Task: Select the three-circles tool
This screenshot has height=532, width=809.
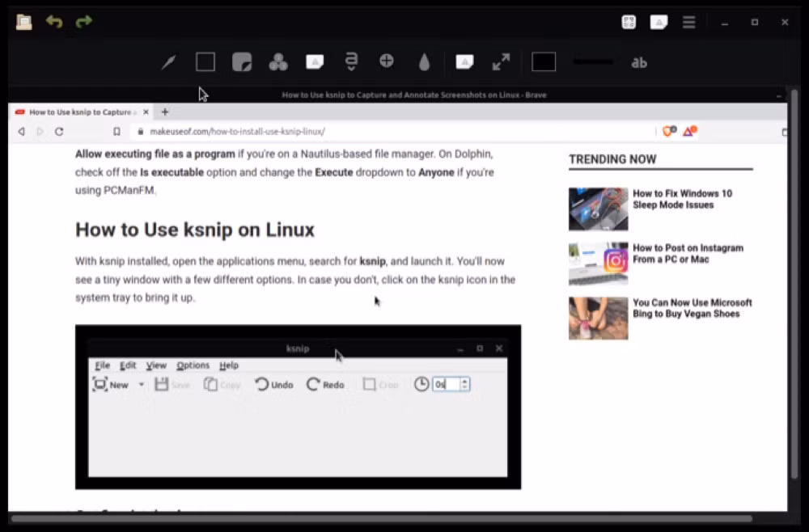Action: (x=278, y=62)
